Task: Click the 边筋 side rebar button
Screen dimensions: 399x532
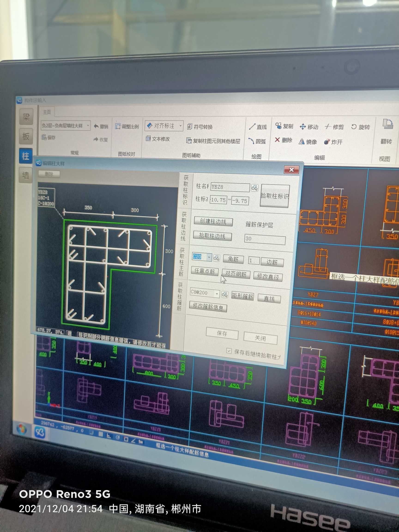Action: (272, 262)
